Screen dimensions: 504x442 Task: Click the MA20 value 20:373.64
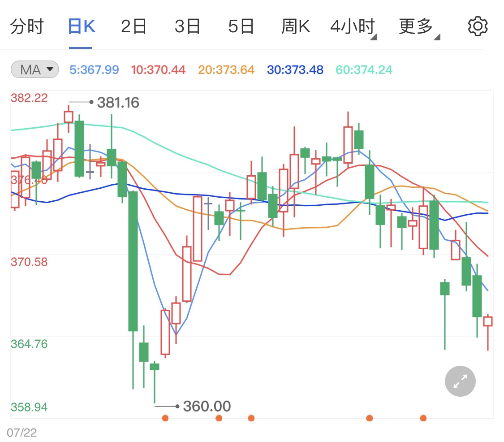click(x=226, y=69)
